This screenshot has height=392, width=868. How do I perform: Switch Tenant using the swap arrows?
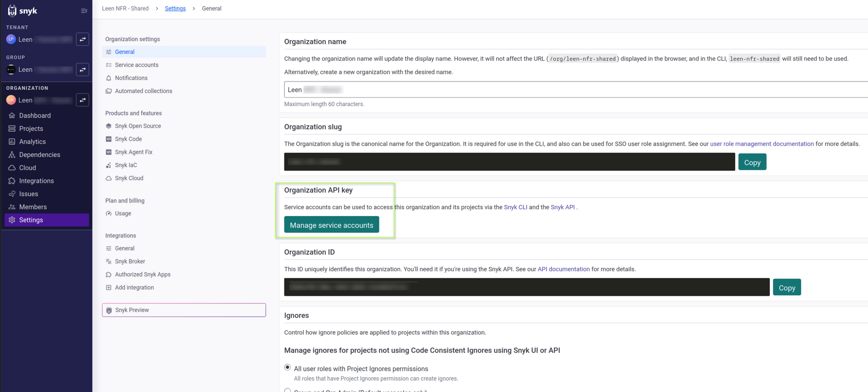point(83,39)
